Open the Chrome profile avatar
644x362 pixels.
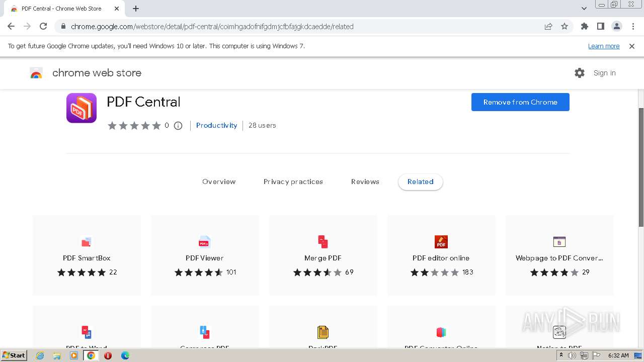click(616, 27)
